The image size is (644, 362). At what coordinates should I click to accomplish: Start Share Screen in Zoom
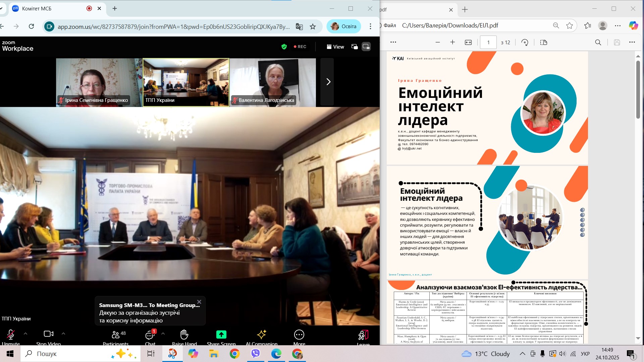221,335
